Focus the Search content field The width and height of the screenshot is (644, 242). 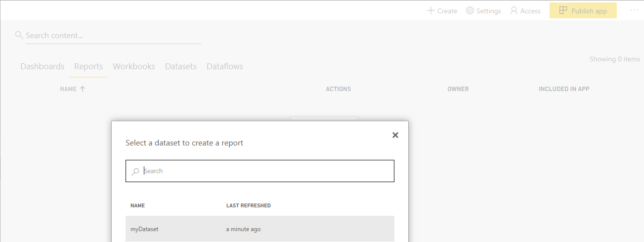113,36
